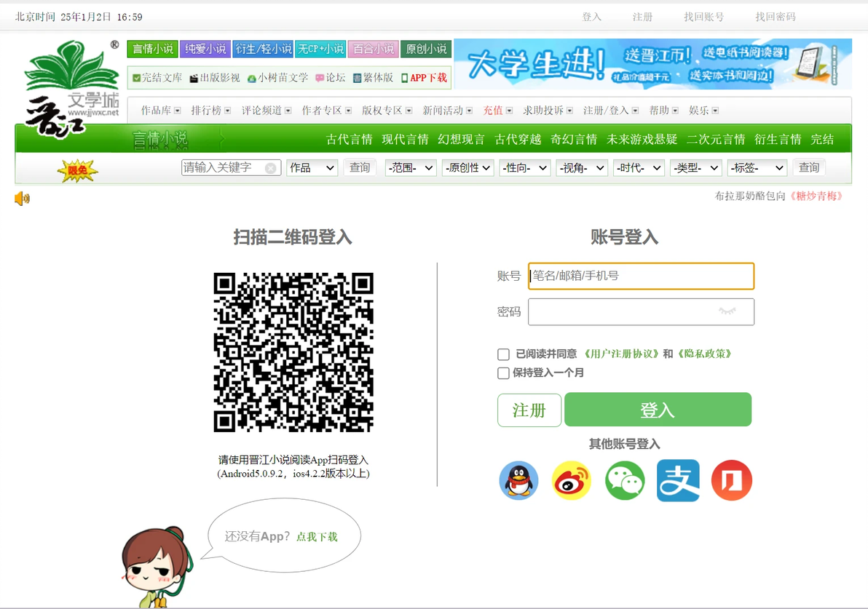Expand the -原创性- filter dropdown

pyautogui.click(x=467, y=167)
